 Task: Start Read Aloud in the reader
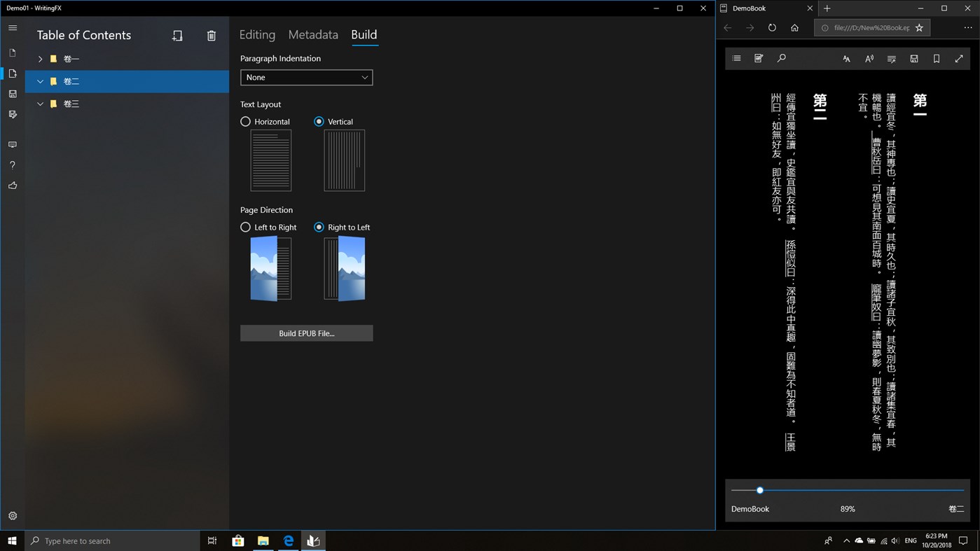coord(869,58)
